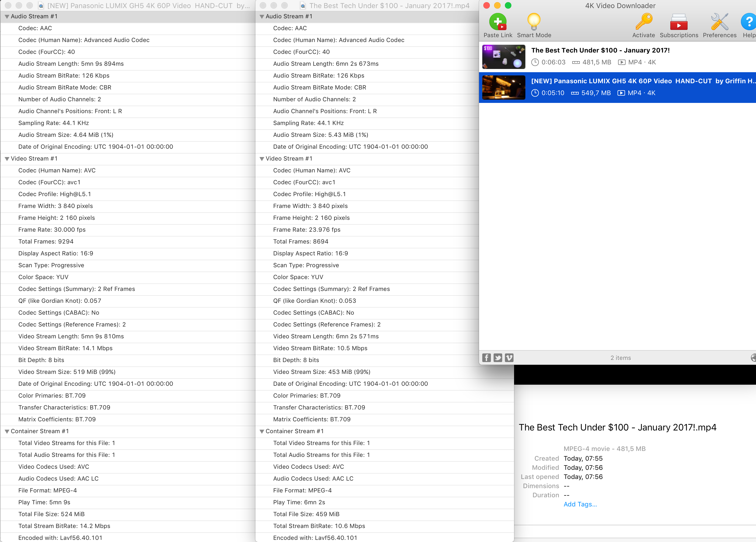Click the Vimeo icon in status bar

point(509,358)
